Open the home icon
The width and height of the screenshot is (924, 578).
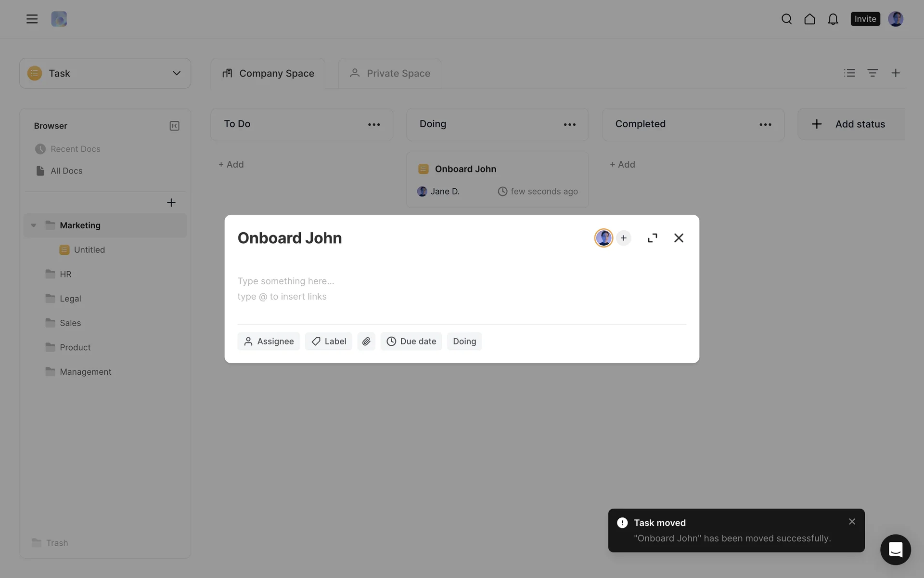click(809, 19)
